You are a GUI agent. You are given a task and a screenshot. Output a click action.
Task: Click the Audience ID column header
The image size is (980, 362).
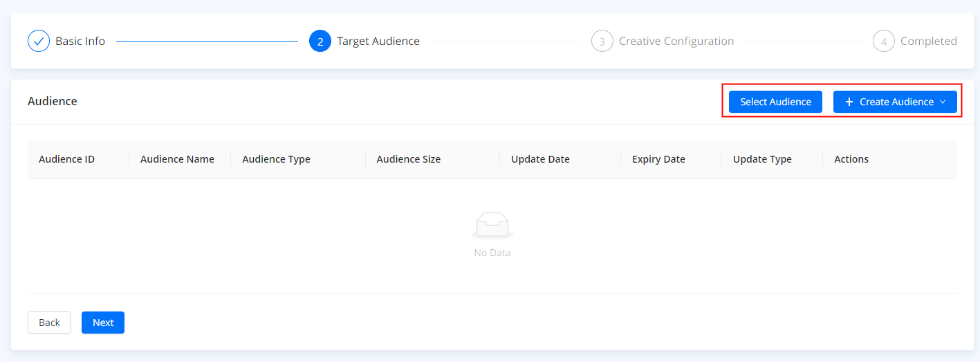[66, 159]
